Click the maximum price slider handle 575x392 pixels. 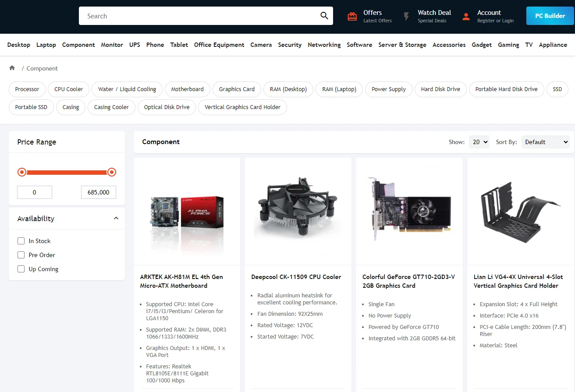[112, 172]
